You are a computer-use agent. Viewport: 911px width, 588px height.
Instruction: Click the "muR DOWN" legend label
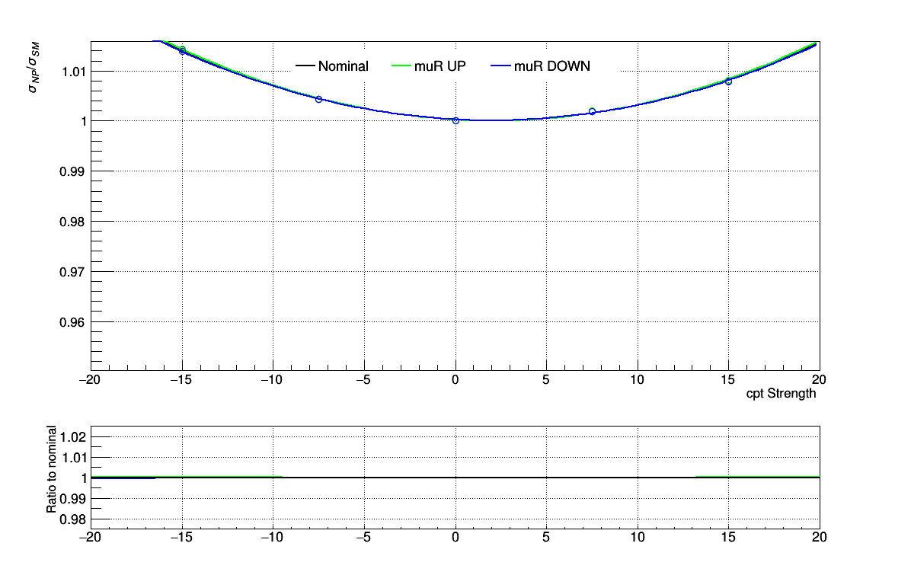click(x=552, y=66)
